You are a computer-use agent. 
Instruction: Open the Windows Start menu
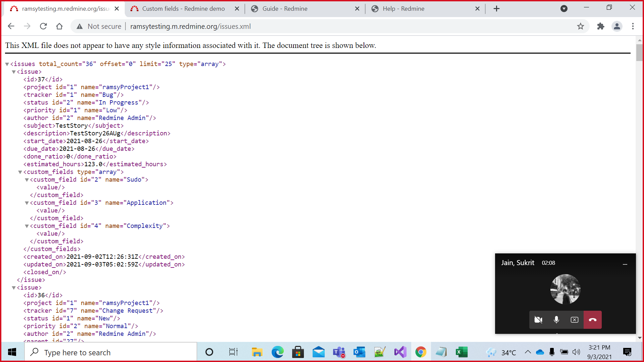12,352
